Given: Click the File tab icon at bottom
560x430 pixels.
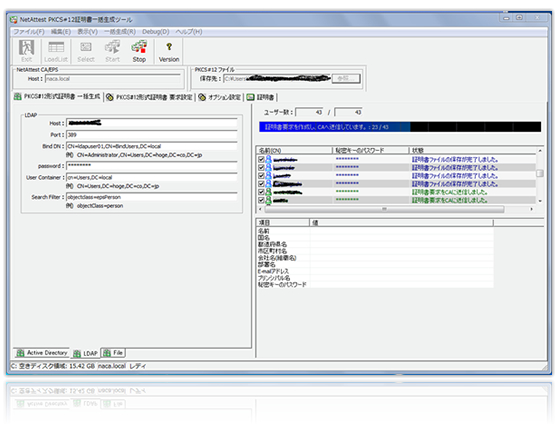Looking at the screenshot, I should pyautogui.click(x=107, y=353).
